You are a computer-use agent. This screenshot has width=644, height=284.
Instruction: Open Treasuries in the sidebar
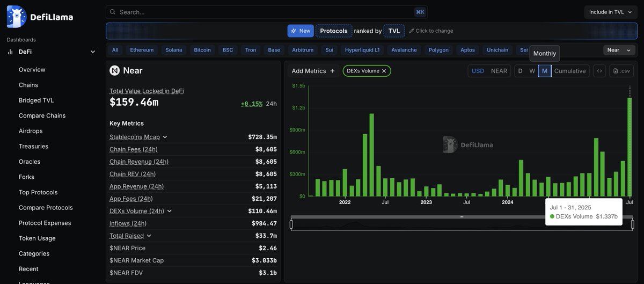click(x=34, y=146)
